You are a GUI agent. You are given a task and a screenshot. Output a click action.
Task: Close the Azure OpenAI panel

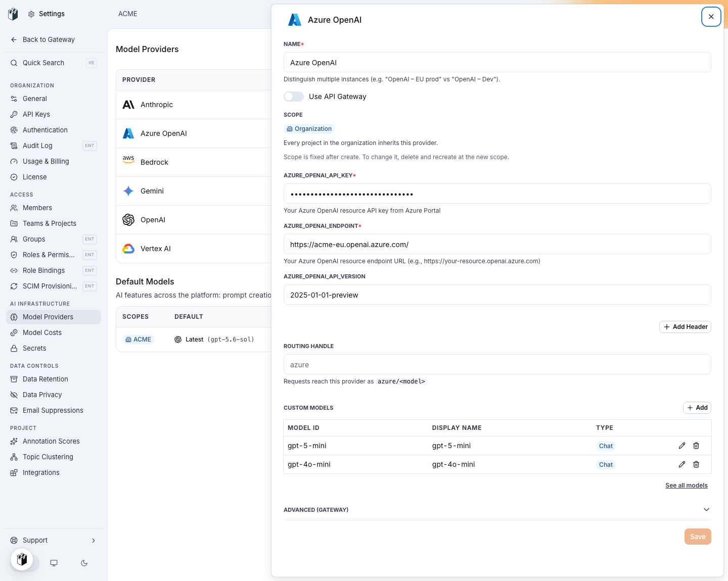tap(711, 17)
